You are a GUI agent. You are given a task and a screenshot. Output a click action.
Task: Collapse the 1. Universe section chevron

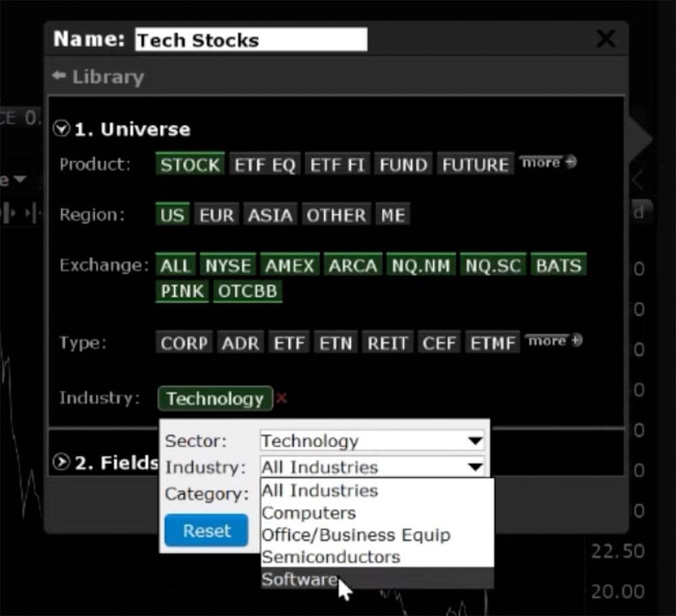coord(61,128)
